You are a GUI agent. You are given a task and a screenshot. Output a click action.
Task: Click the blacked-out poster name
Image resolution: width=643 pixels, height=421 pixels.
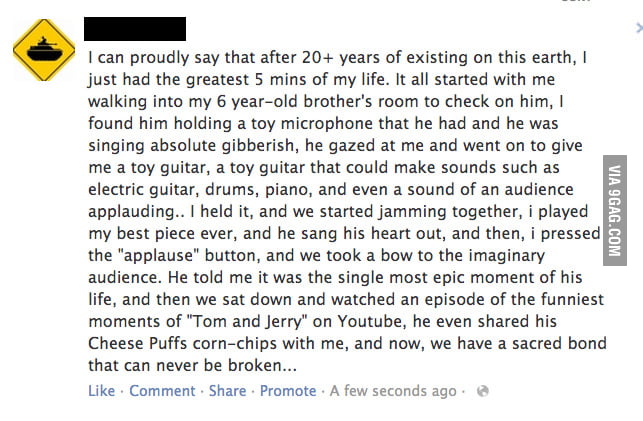136,28
